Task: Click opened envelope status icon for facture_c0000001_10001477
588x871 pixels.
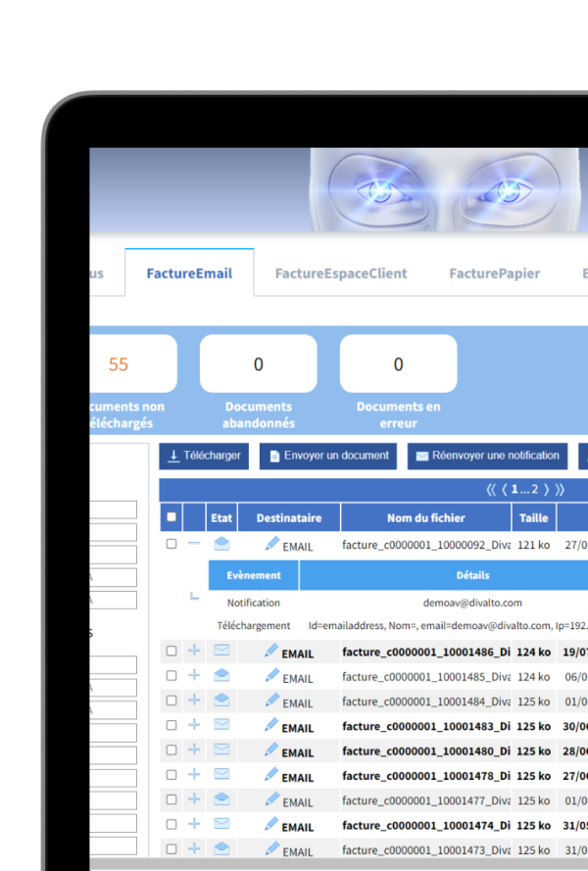Action: tap(221, 798)
